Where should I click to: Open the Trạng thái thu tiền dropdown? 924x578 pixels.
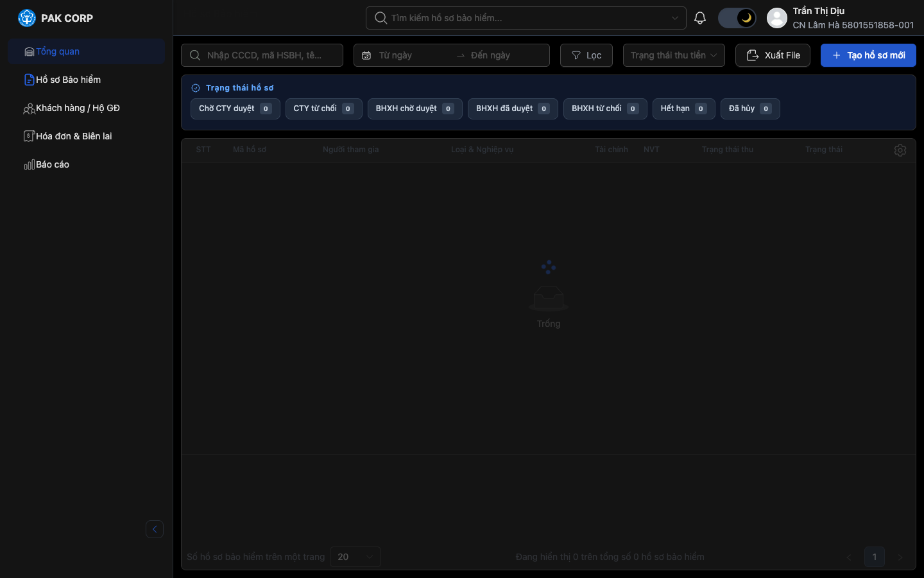tap(674, 55)
